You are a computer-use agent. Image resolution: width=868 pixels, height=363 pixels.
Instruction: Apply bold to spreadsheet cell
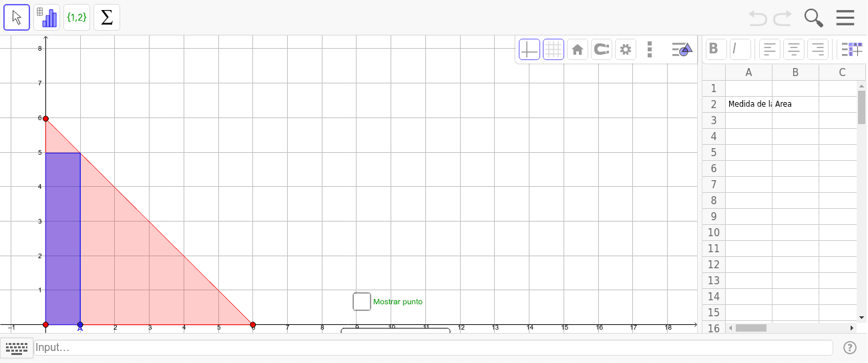[716, 49]
